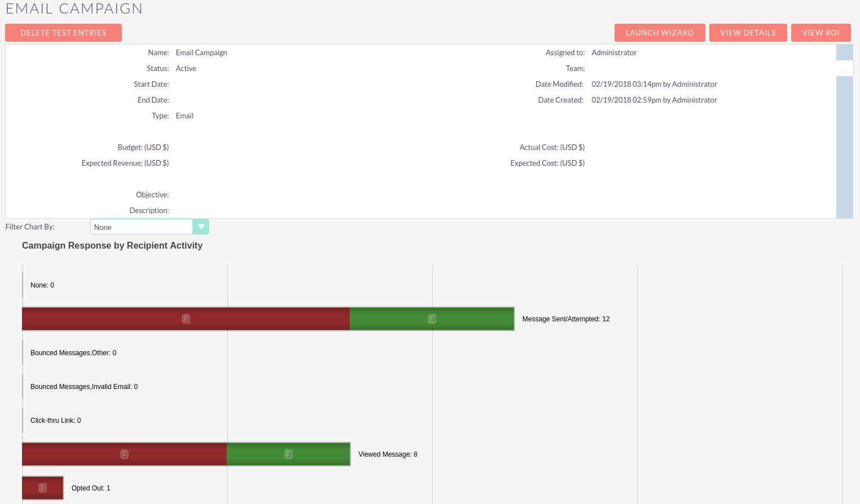Click the Message Sent/Attempted: 12 label
860x504 pixels.
point(565,319)
